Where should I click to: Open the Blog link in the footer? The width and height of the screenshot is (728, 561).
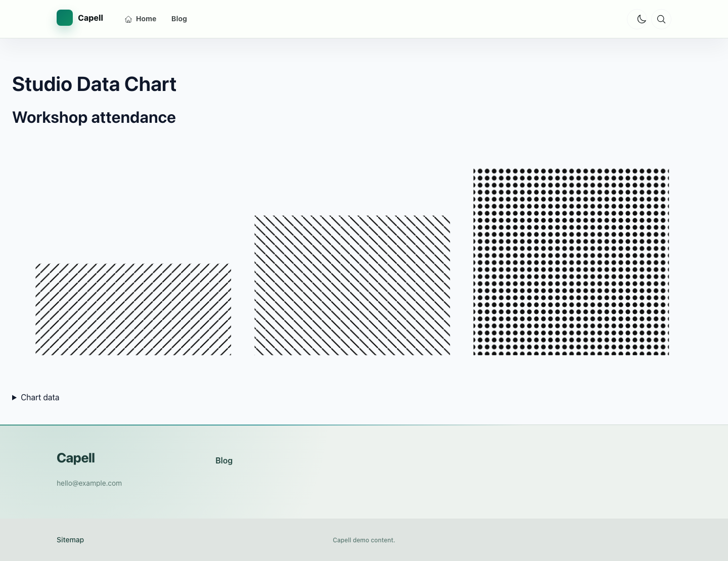click(x=224, y=460)
